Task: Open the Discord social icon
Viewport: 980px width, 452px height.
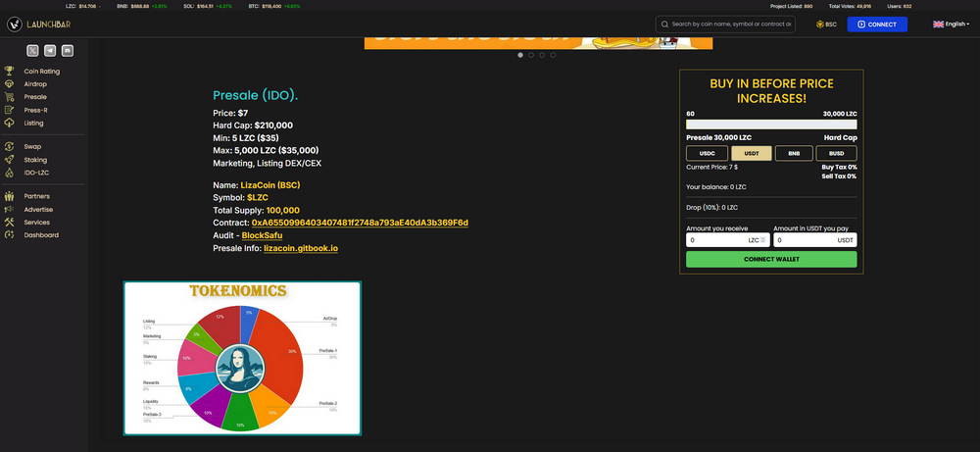Action: pos(68,50)
